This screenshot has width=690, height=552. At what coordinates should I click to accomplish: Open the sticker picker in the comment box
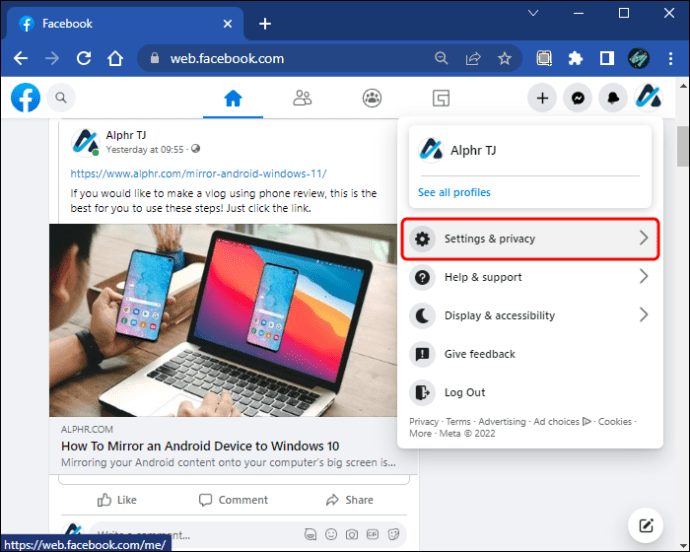[393, 534]
